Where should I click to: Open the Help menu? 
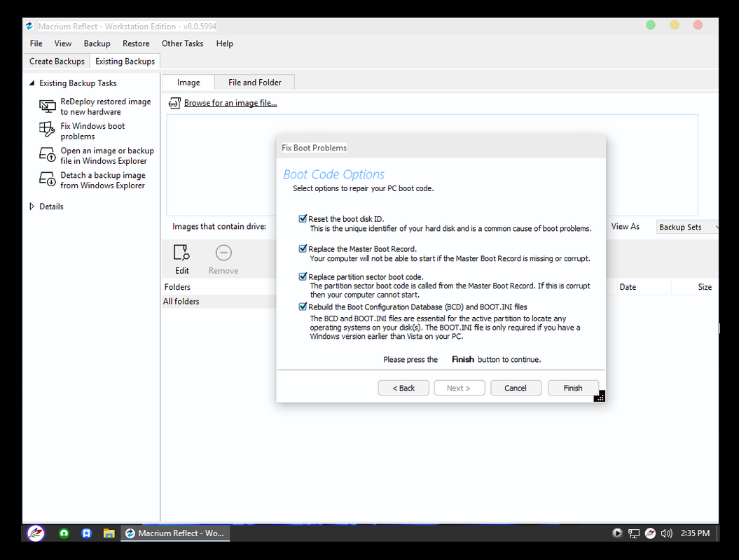[x=225, y=43]
